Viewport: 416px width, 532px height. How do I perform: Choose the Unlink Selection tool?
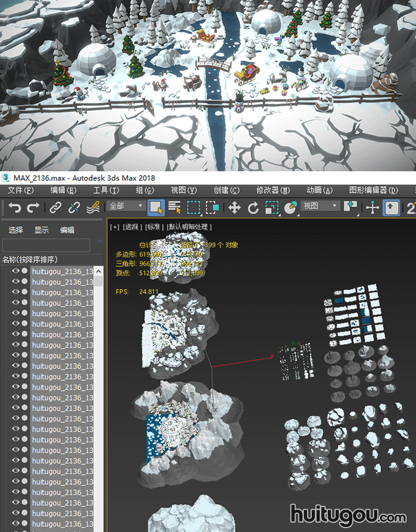coord(74,207)
